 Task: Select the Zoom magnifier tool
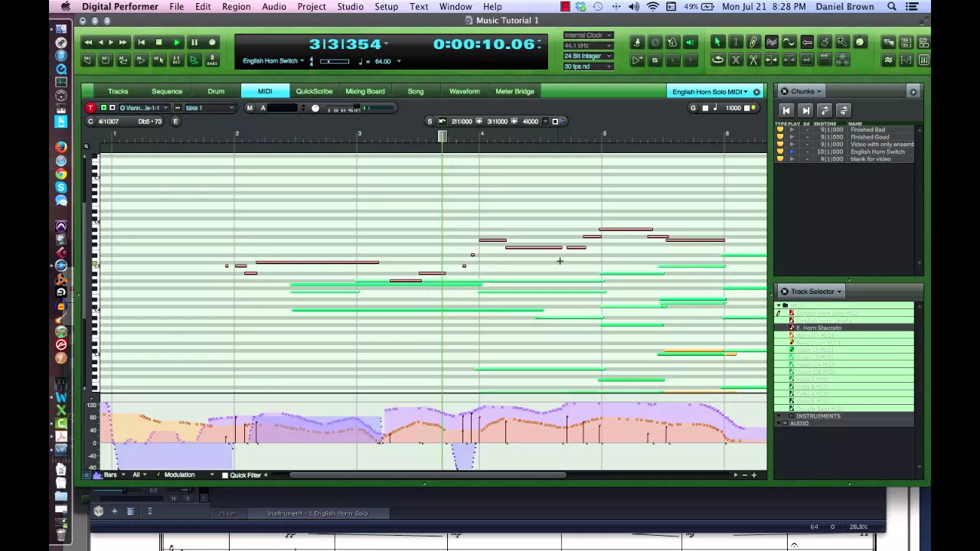tap(842, 43)
